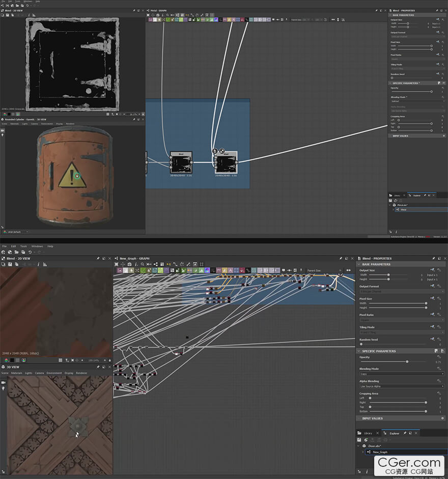Click the light bulb icon beside the lower 3D View
The height and width of the screenshot is (479, 448).
coord(4,388)
